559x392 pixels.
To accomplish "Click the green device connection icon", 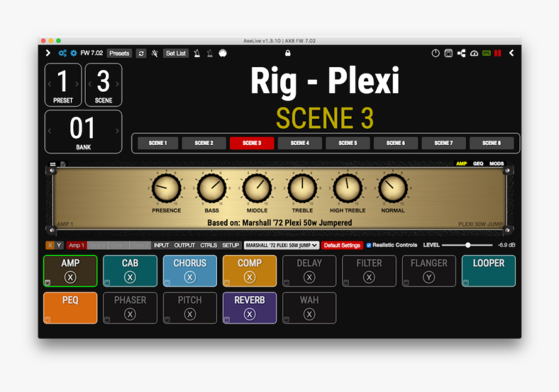I will [486, 53].
